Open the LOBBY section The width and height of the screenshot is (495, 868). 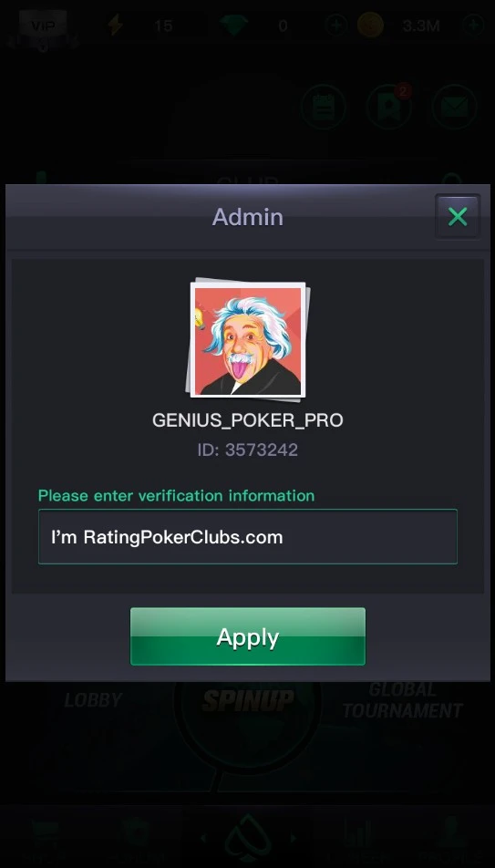[93, 700]
